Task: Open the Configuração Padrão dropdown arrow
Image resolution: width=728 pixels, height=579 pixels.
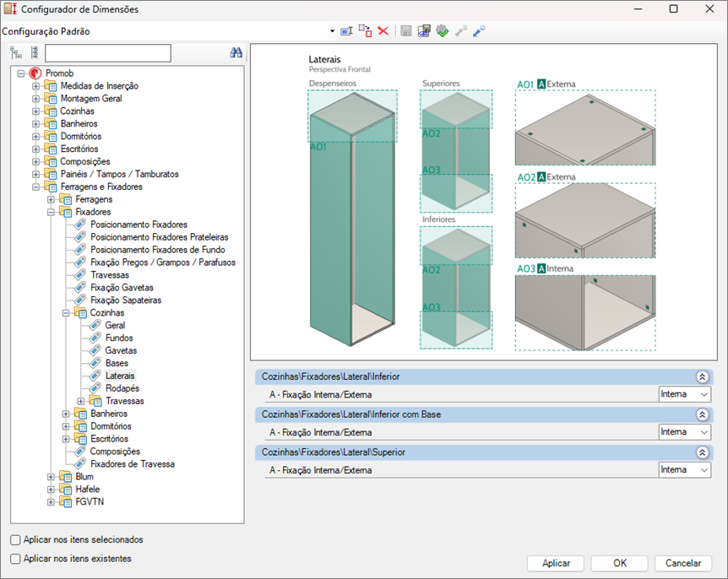Action: pos(331,32)
